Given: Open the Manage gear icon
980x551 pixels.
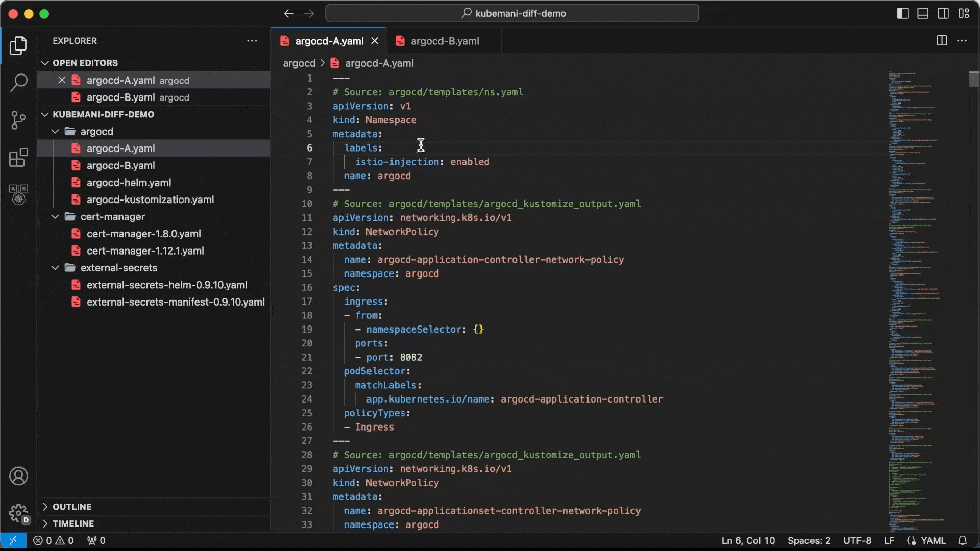Looking at the screenshot, I should point(19,513).
